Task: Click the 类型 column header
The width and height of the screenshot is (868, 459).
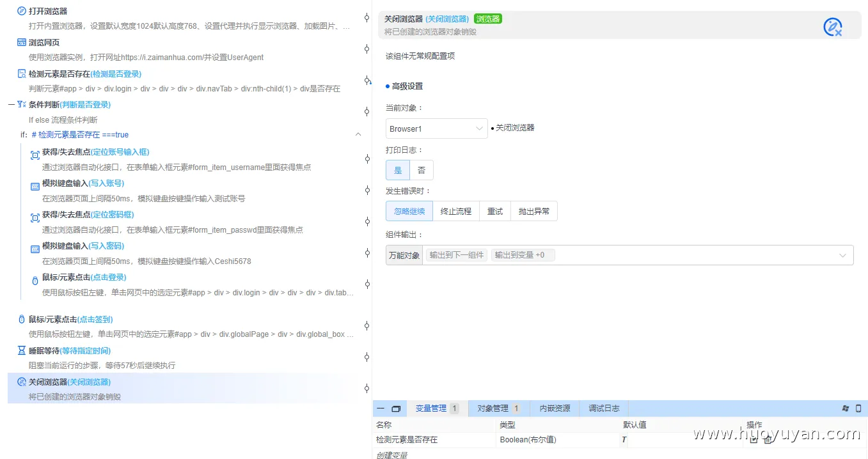Action: 507,424
